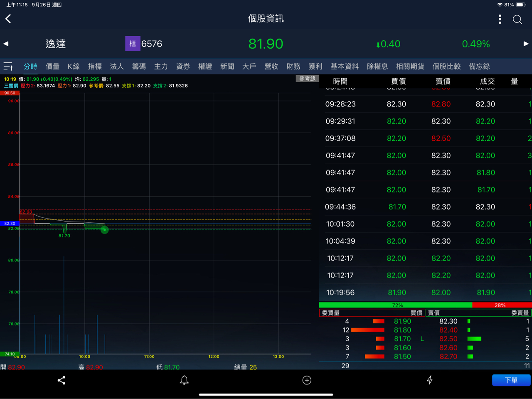Screen dimensions: 532x399
Task: Tap the 72% buy/sell ratio bar
Action: (x=396, y=305)
